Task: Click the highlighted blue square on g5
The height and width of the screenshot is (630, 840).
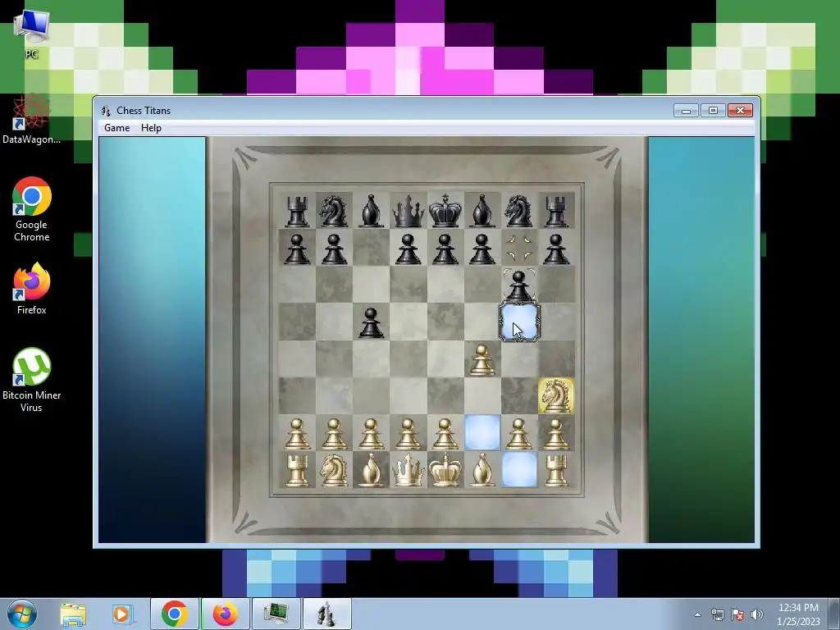Action: coord(519,322)
